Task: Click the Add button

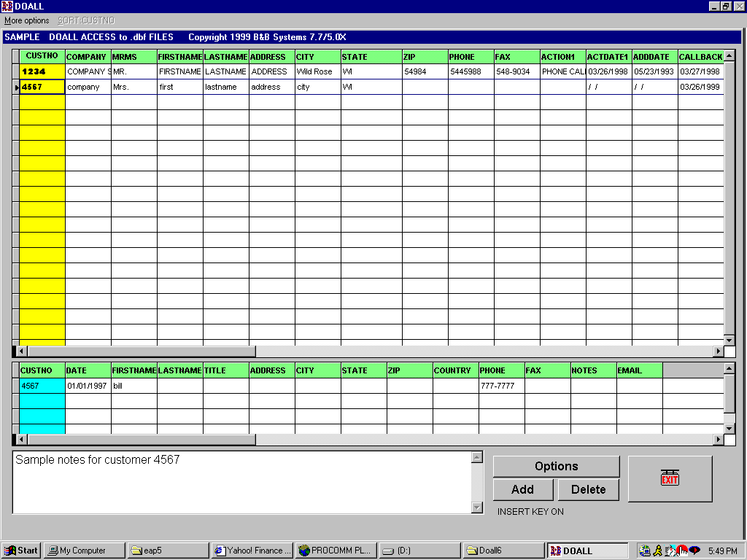Action: tap(522, 489)
